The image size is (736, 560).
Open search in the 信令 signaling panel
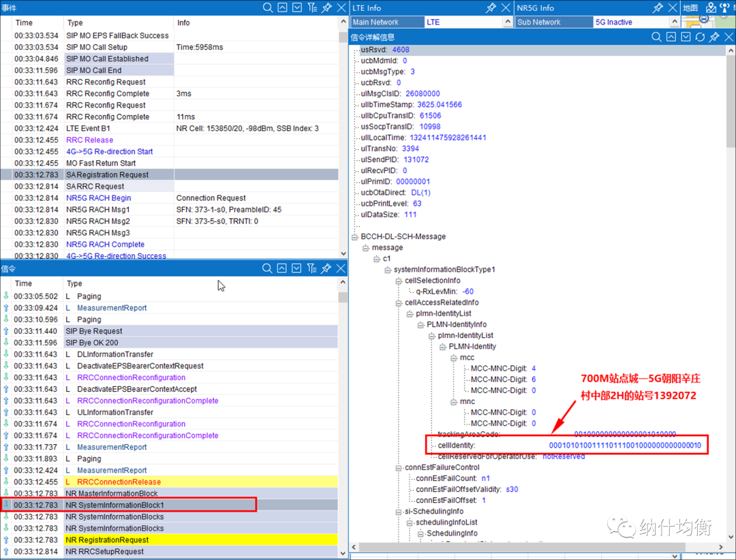(x=267, y=268)
